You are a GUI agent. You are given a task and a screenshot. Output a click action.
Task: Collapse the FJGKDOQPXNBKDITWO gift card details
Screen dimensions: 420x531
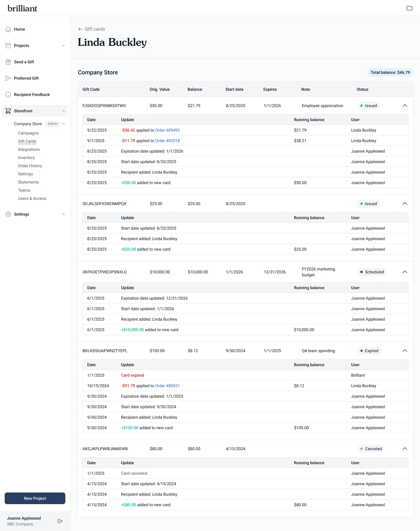pyautogui.click(x=405, y=106)
